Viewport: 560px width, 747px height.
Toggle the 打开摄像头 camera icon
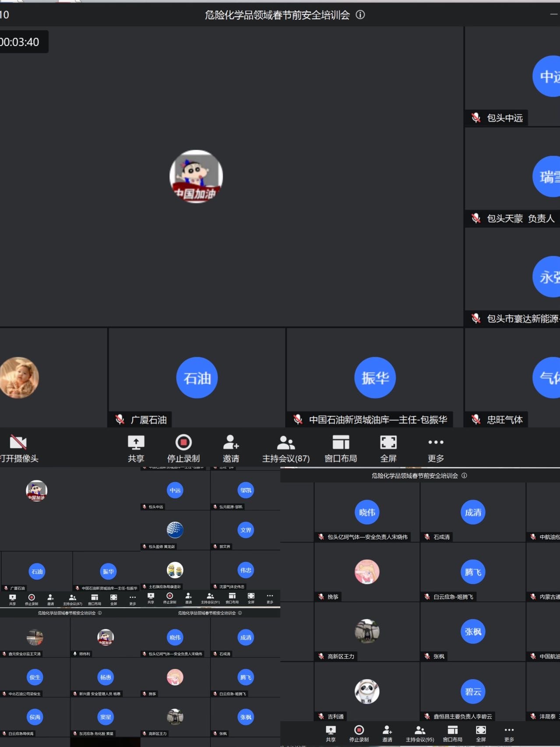[18, 443]
